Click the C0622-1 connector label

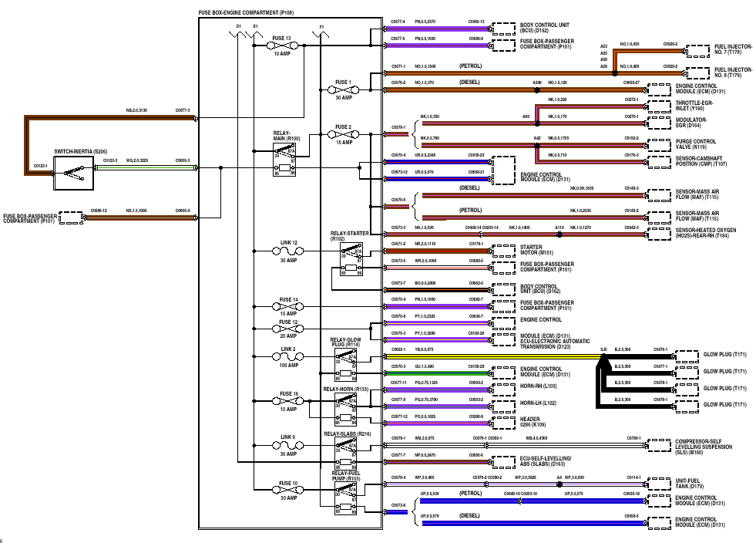coord(398,349)
